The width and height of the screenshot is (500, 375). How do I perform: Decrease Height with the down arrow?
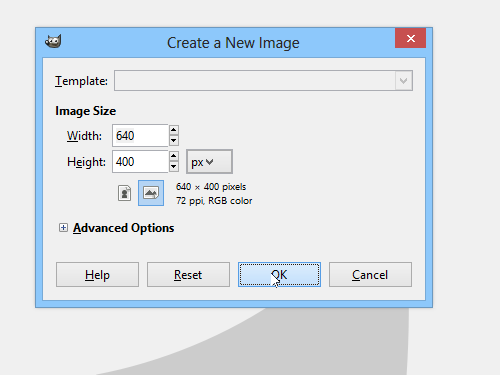click(x=174, y=167)
